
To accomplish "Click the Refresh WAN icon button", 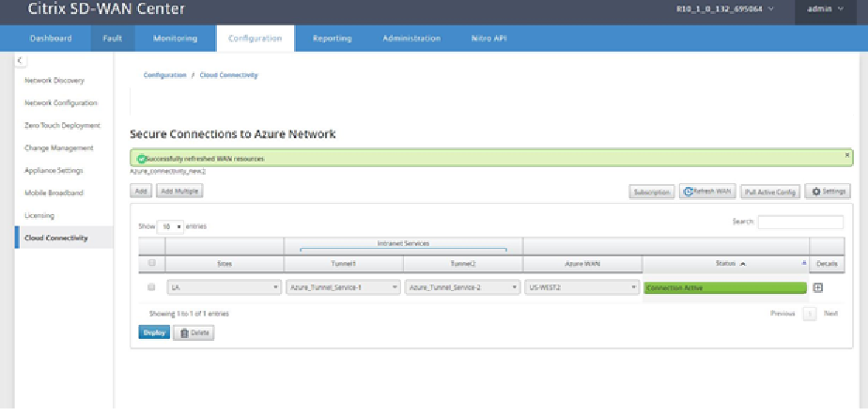I will coord(707,192).
